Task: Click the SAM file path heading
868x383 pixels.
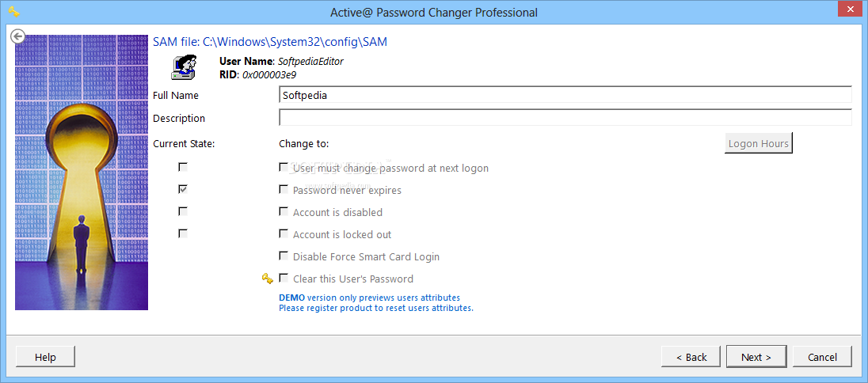Action: [x=270, y=41]
